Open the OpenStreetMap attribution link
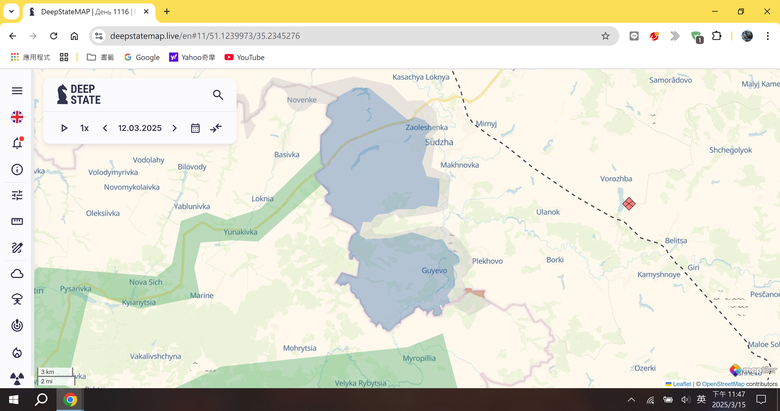The width and height of the screenshot is (780, 411). (723, 384)
